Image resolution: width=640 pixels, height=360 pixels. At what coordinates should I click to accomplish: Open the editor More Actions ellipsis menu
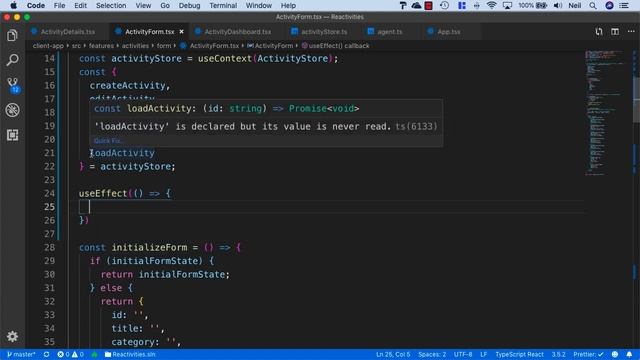(x=631, y=31)
